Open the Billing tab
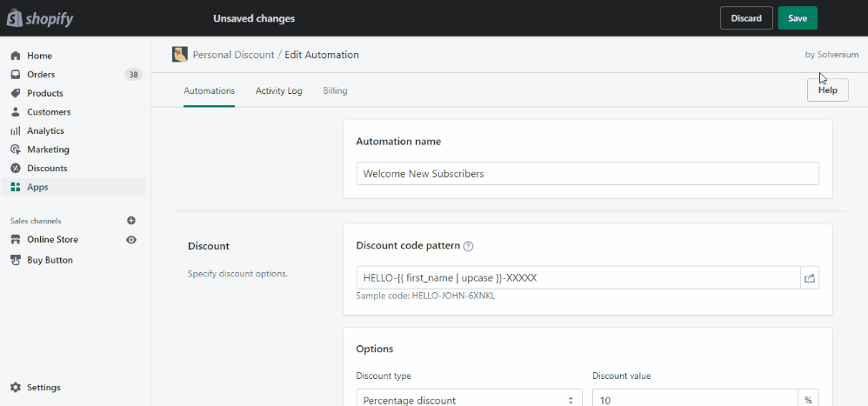 click(x=335, y=90)
